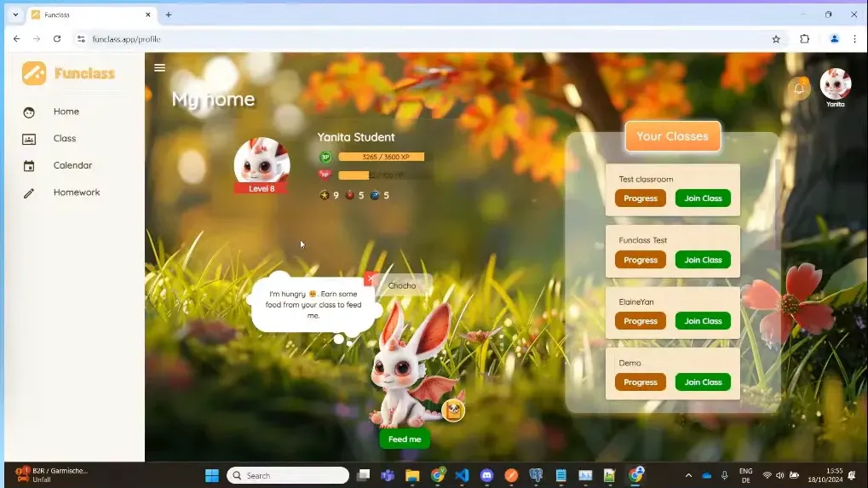The width and height of the screenshot is (868, 488).
Task: Open the Windows Start menu
Action: (212, 475)
